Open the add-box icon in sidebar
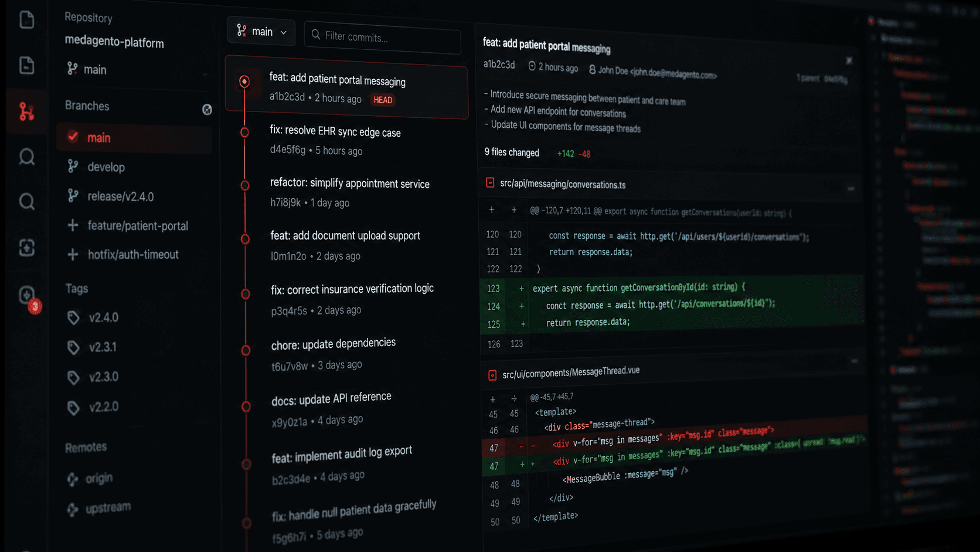Screen dimensions: 980x552 (x=26, y=248)
